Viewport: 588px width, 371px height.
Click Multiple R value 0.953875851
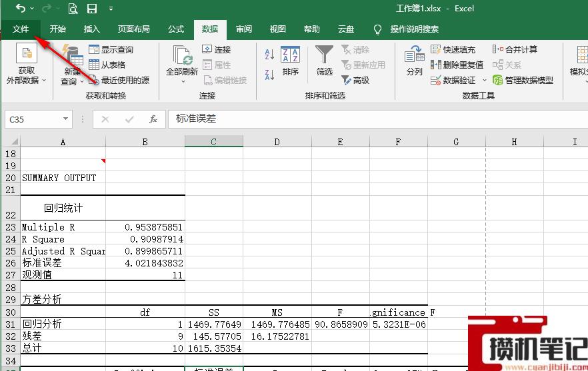click(x=145, y=227)
